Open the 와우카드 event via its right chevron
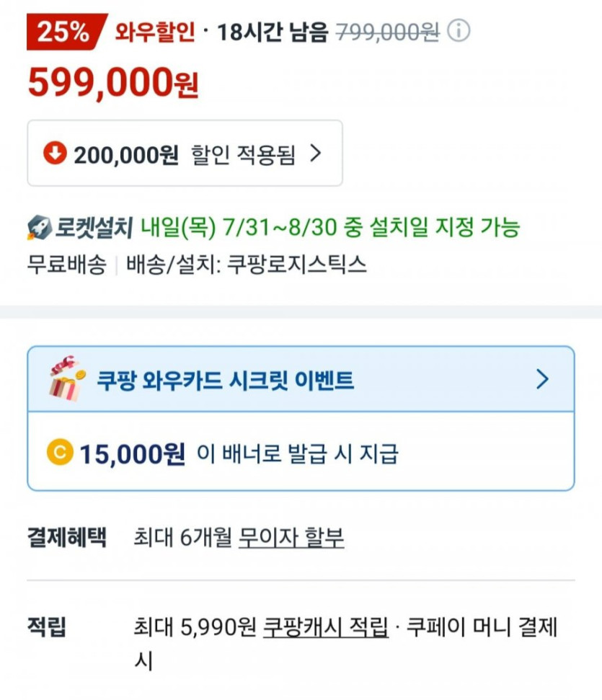This screenshot has height=700, width=602. coord(541,380)
